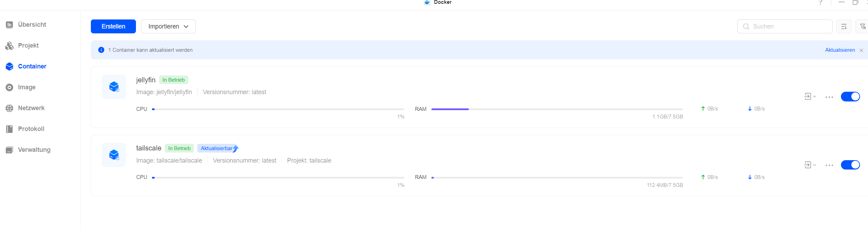Open the Projekt sidebar section
The width and height of the screenshot is (868, 230).
coord(22,46)
